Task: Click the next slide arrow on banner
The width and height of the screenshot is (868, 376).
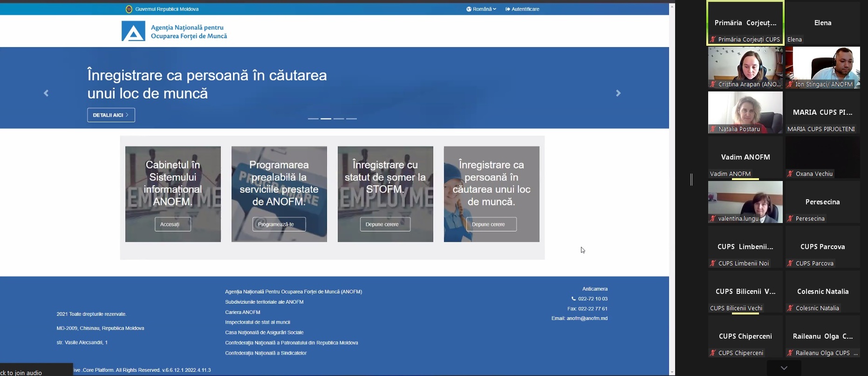Action: point(618,93)
